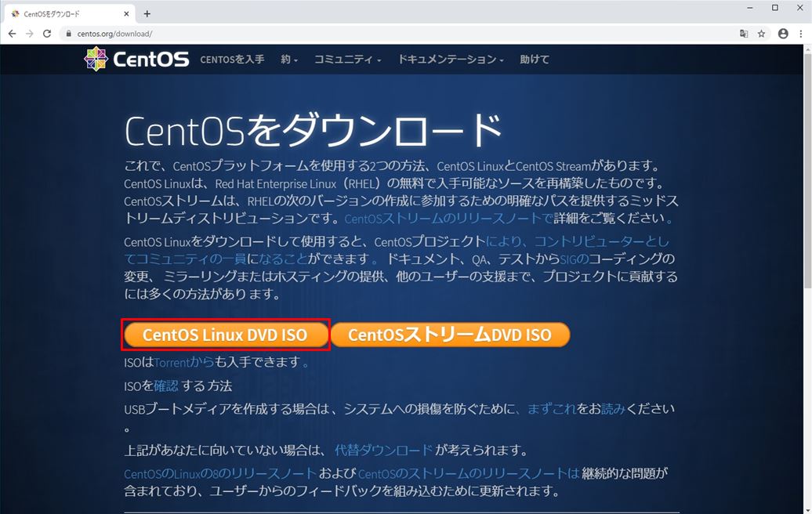Click the padlock site info icon
Screen dimensions: 812x514
[x=68, y=34]
